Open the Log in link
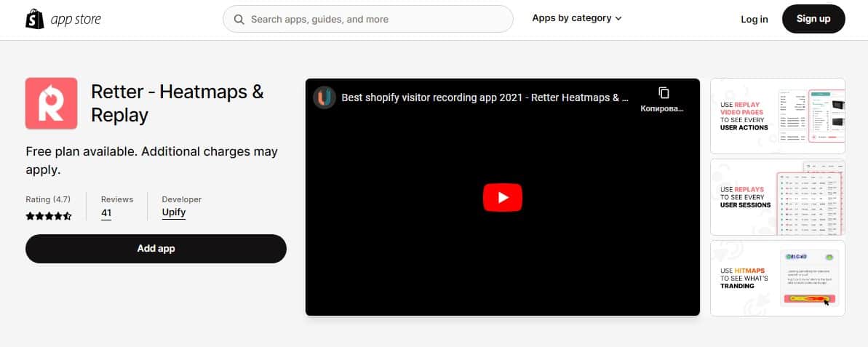Viewport: 868px width, 347px height. coord(754,20)
